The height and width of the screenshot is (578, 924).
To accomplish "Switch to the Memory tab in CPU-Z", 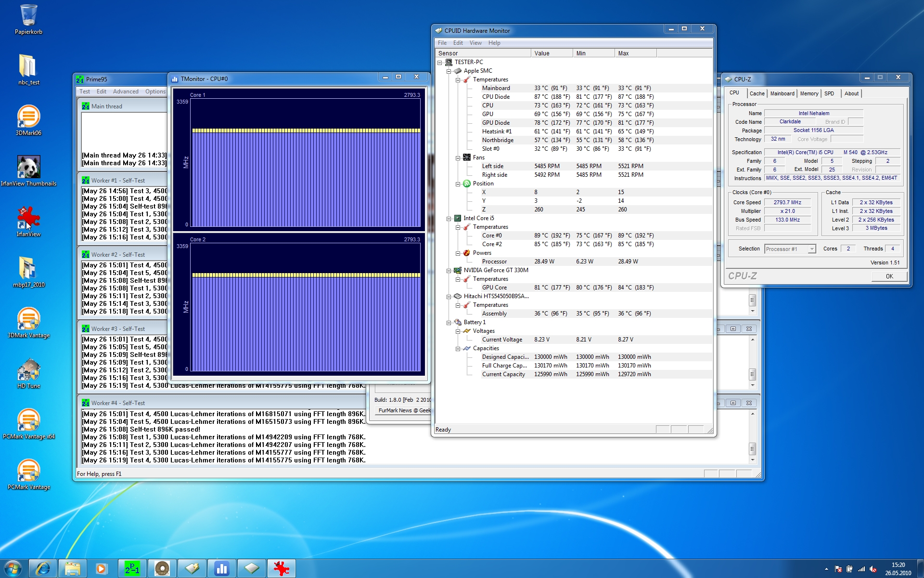I will [x=808, y=93].
